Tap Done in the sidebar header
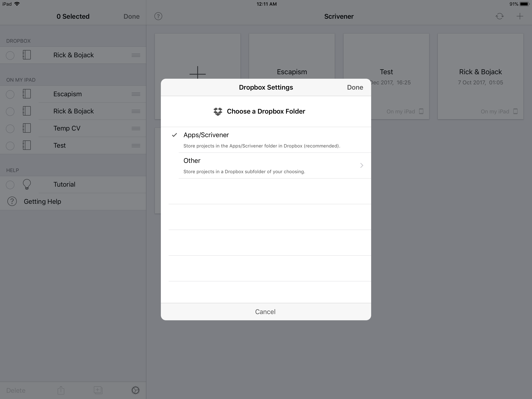 coord(132,16)
